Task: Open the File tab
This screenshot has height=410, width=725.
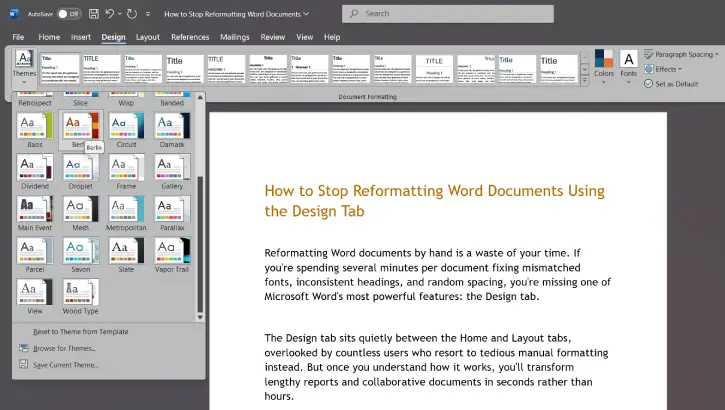Action: (x=18, y=37)
